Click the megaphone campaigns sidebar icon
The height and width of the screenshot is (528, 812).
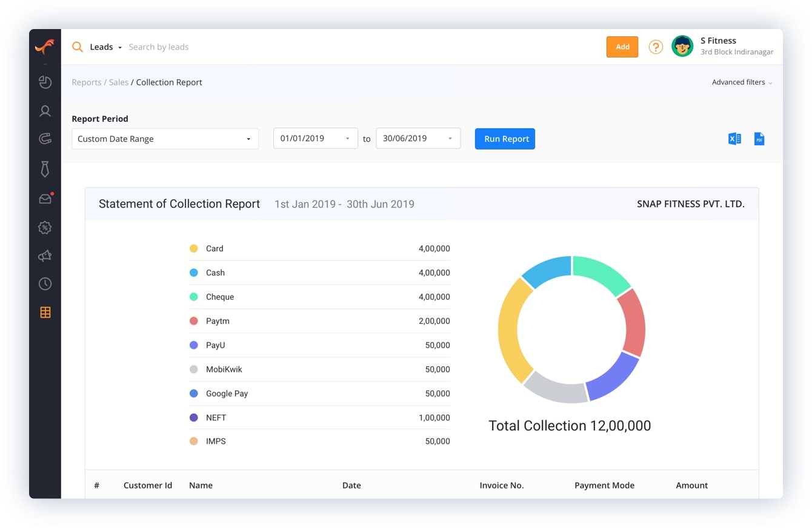(x=45, y=256)
